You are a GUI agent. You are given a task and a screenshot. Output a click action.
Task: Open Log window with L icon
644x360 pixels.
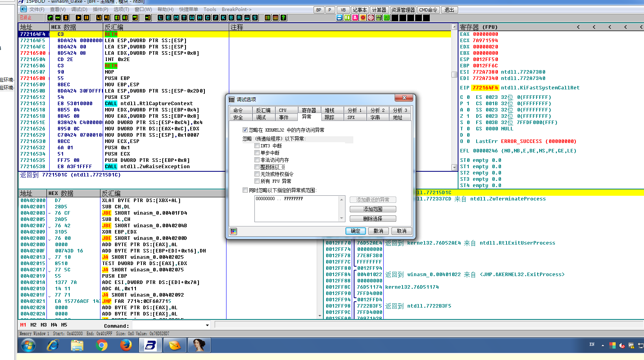(160, 18)
